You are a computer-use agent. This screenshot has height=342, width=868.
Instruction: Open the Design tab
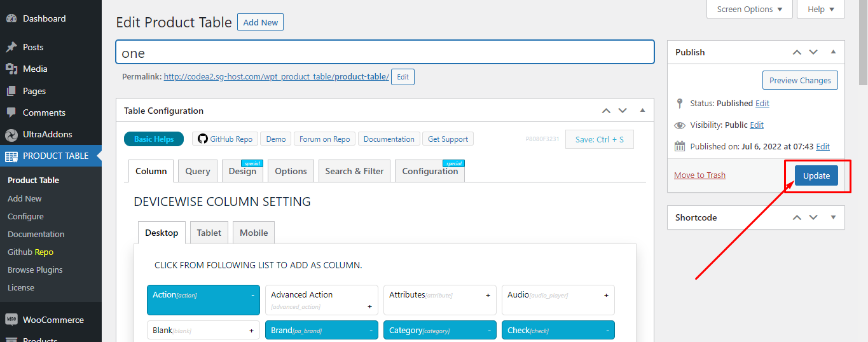242,171
